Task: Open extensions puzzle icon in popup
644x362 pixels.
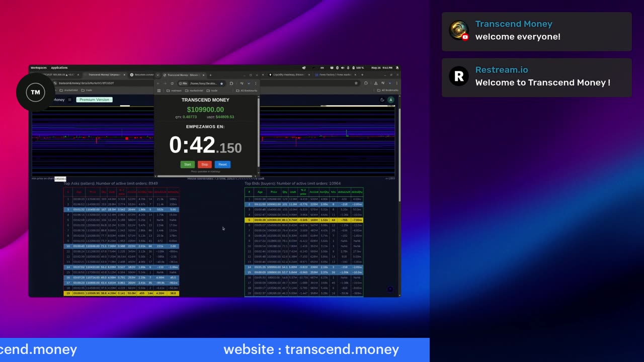Action: [231, 83]
